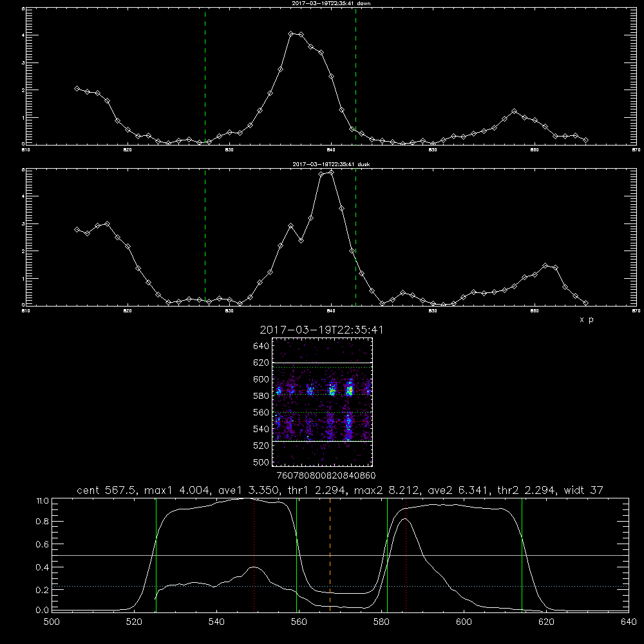This screenshot has height=644, width=644.
Task: Click the "600" label on the bottom plot x-axis
Action: (x=464, y=622)
